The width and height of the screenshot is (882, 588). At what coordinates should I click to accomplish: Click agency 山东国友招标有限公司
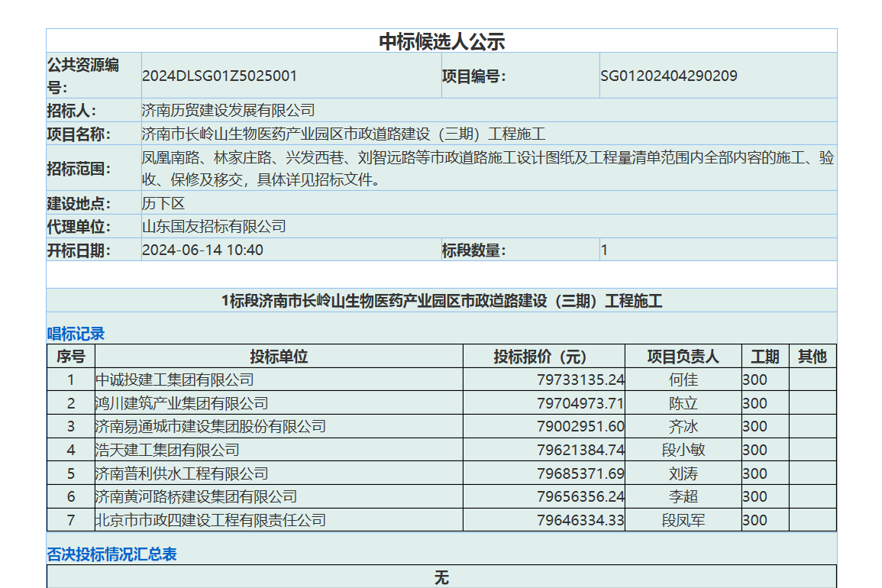pos(215,227)
